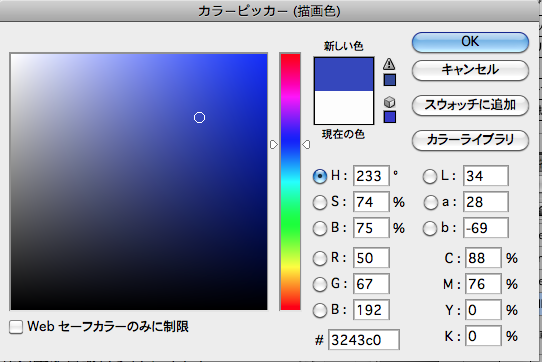
Task: Click the M magenta field showing 76
Action: click(483, 284)
